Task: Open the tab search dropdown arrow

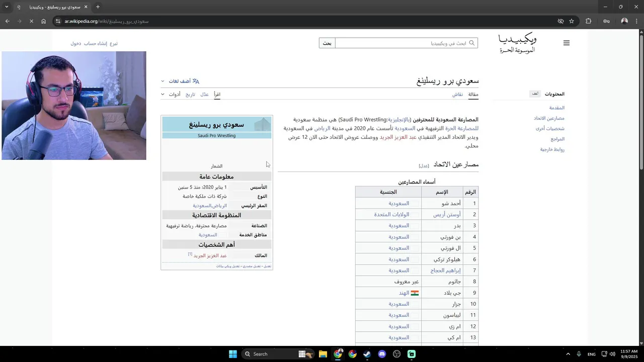Action: pos(6,7)
